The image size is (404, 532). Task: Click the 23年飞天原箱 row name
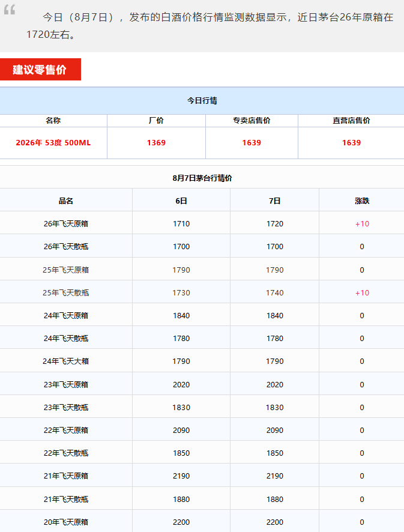click(x=66, y=385)
